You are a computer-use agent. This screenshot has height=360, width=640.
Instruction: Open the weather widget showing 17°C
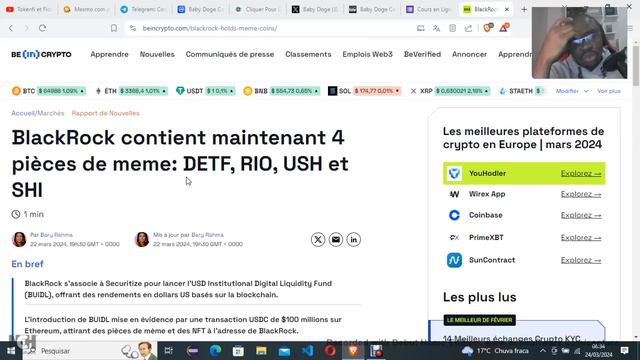click(495, 351)
